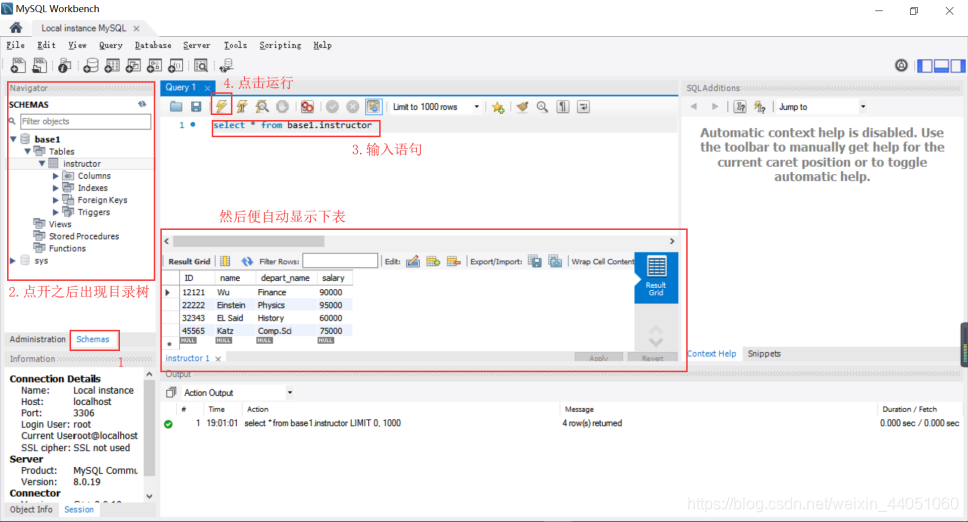Screen dimensions: 968x522
Task: Click Export recordset to file icon
Action: [x=535, y=262]
